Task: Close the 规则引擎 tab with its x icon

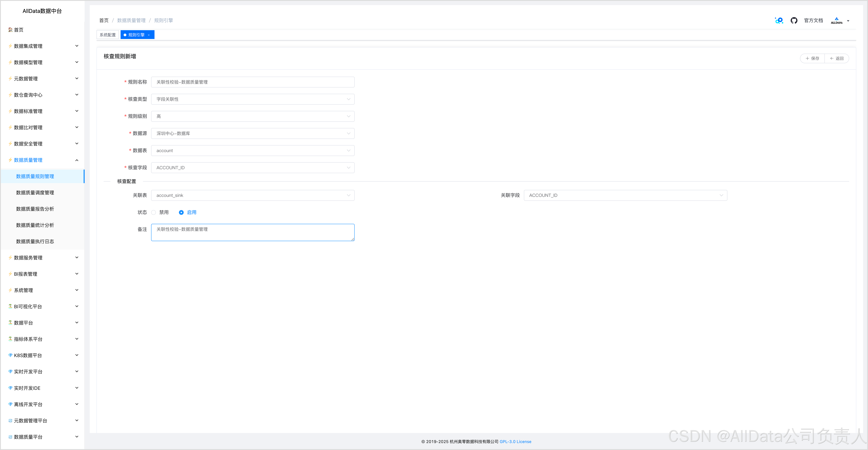Action: (x=149, y=35)
